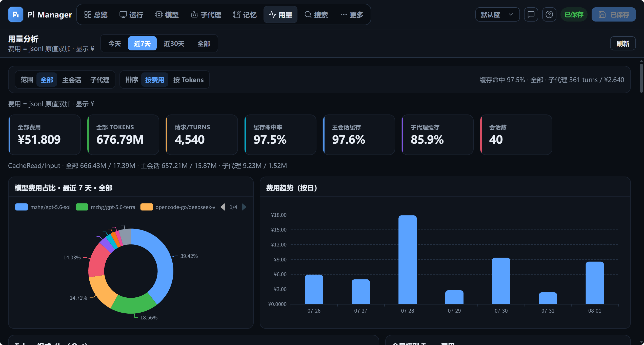Open the help question-mark icon
This screenshot has height=345, width=644.
(549, 14)
